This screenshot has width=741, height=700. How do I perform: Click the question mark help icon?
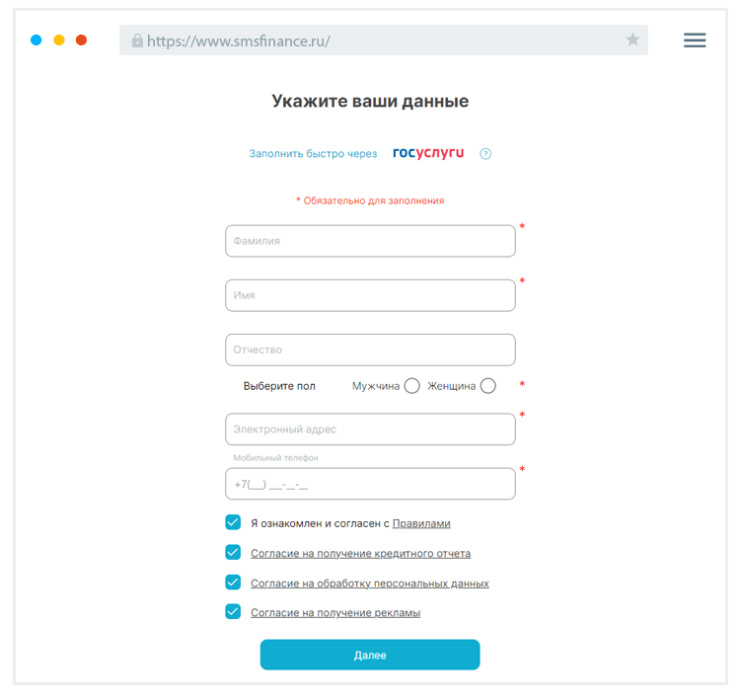[485, 154]
